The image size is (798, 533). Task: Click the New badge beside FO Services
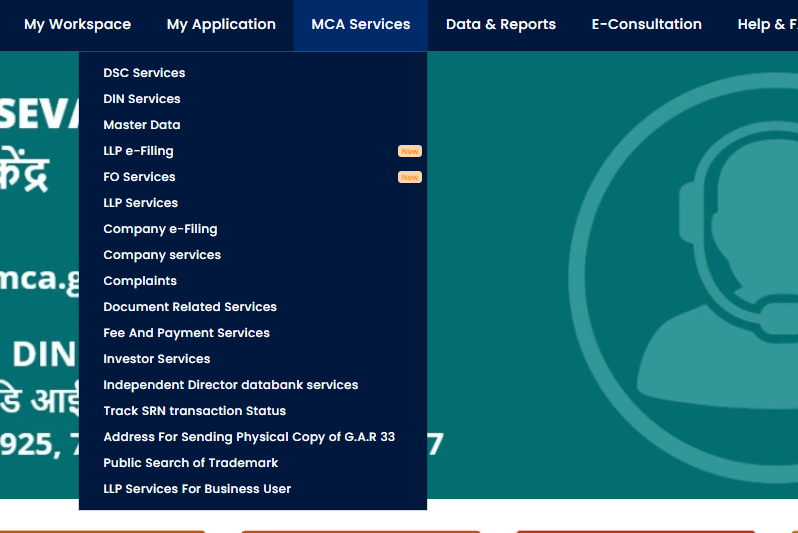[x=409, y=177]
